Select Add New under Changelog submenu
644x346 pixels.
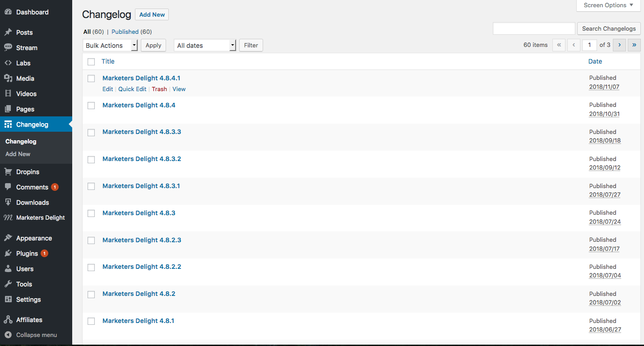[18, 154]
